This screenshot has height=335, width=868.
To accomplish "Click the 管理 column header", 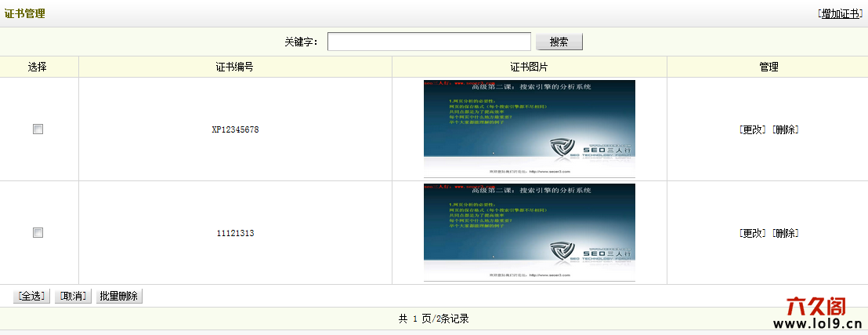I will 769,67.
